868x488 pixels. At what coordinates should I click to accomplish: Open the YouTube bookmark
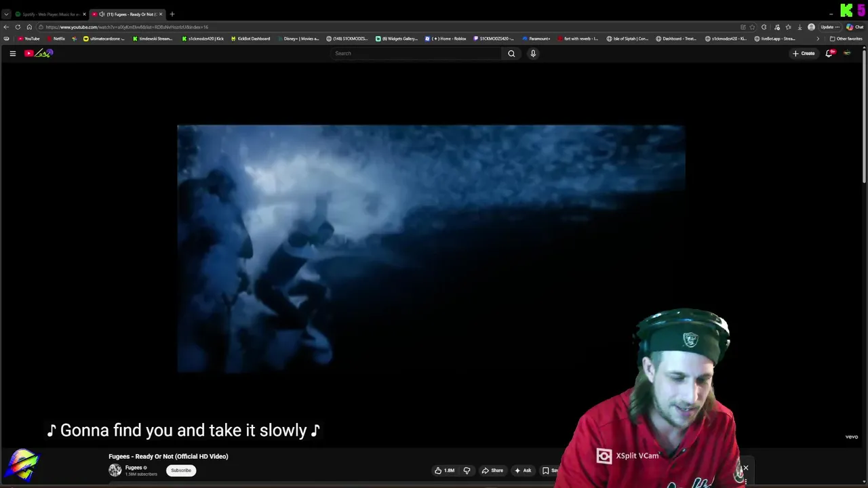[29, 39]
